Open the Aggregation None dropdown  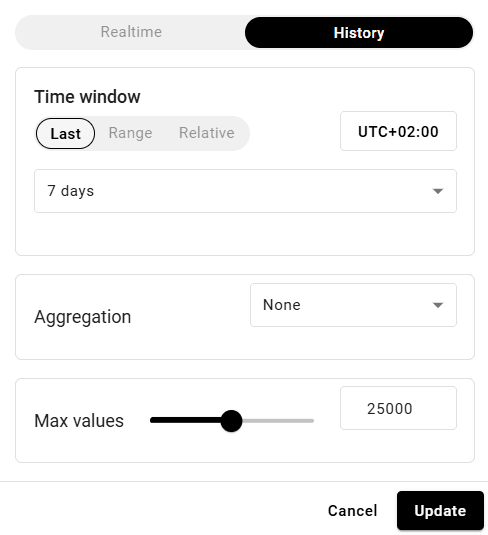(353, 305)
